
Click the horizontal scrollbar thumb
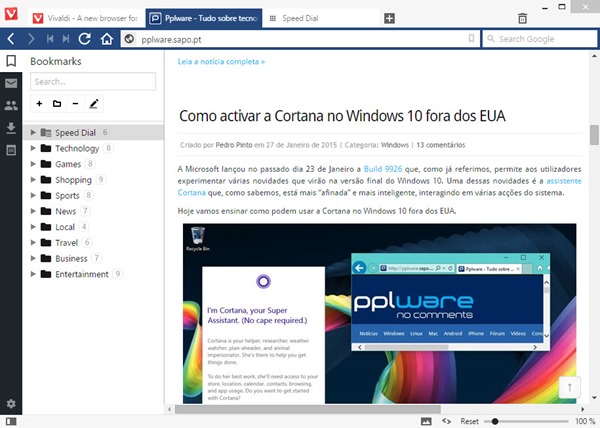point(308,409)
